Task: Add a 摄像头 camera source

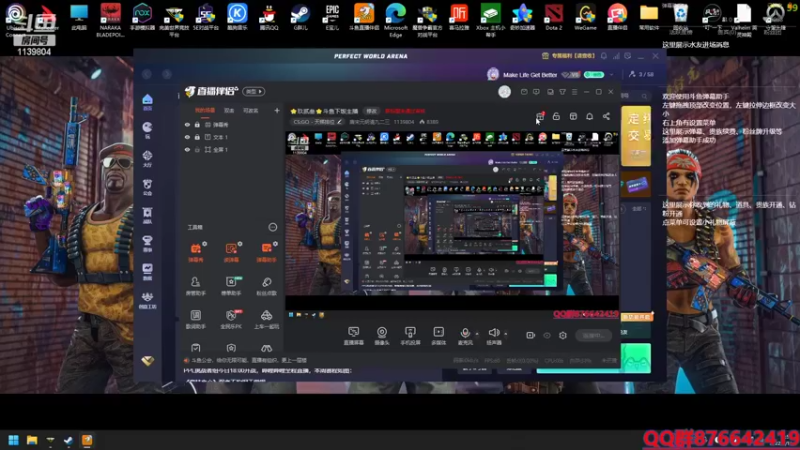Action: coord(382,336)
